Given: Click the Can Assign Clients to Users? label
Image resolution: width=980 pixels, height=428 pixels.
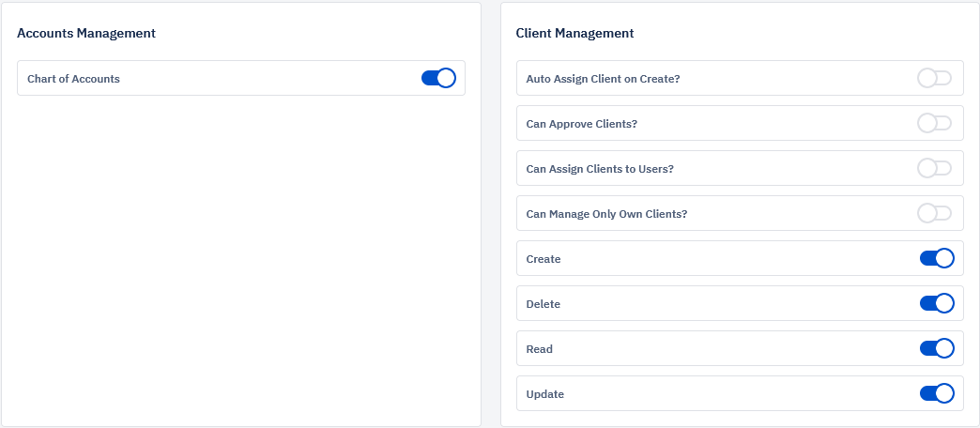Looking at the screenshot, I should 600,169.
